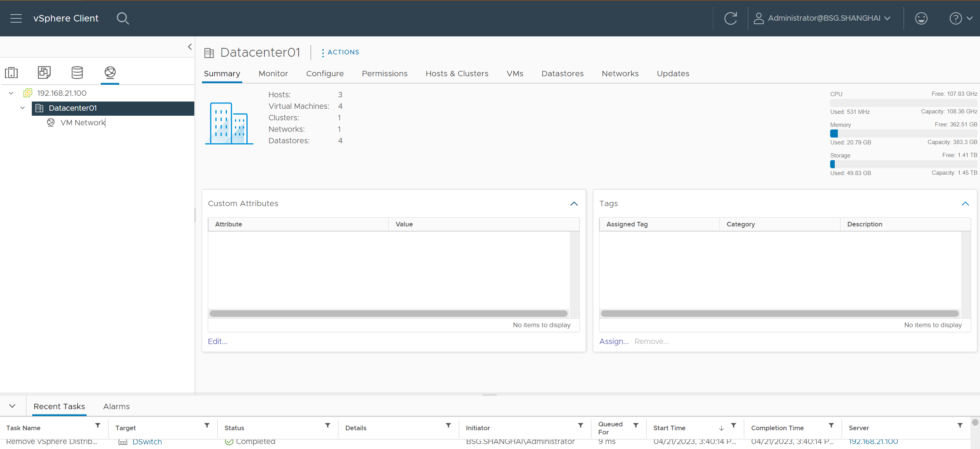Collapse the 192.168.21.100 tree node
The height and width of the screenshot is (449, 980).
click(x=11, y=93)
